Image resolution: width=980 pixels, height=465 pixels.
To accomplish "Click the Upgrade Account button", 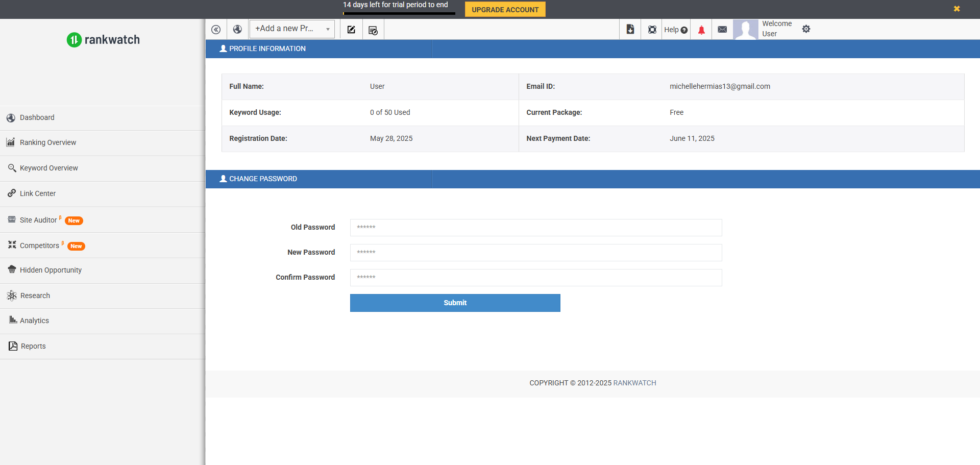I will pyautogui.click(x=505, y=10).
